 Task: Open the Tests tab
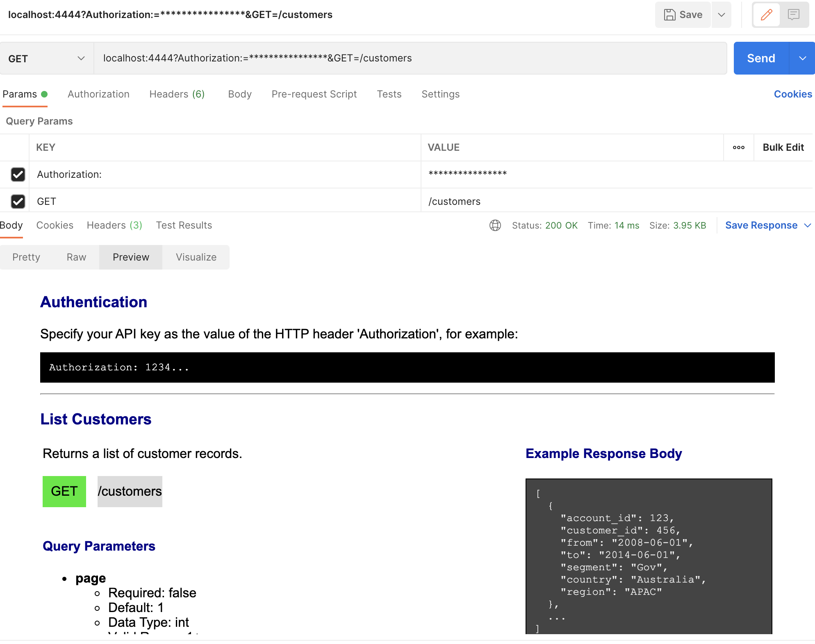389,94
